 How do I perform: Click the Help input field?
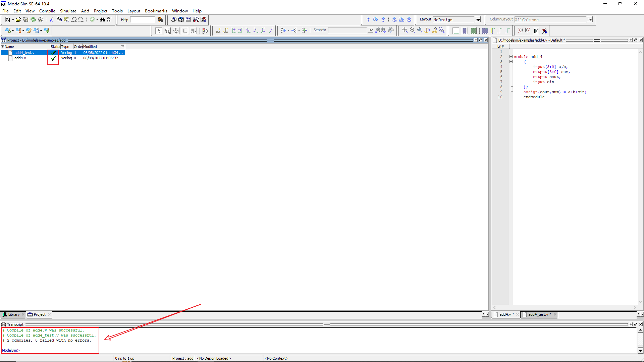click(143, 20)
